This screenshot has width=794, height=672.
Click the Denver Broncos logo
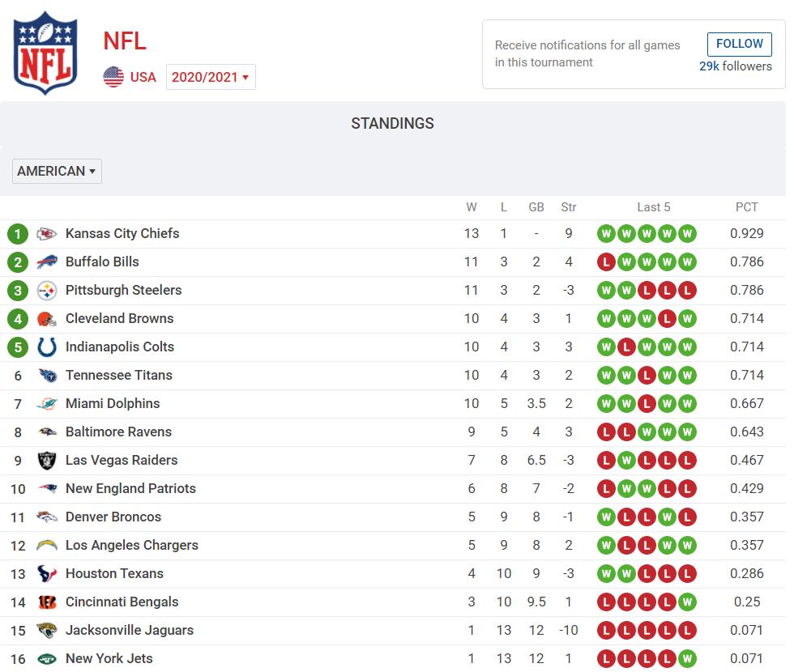click(47, 517)
